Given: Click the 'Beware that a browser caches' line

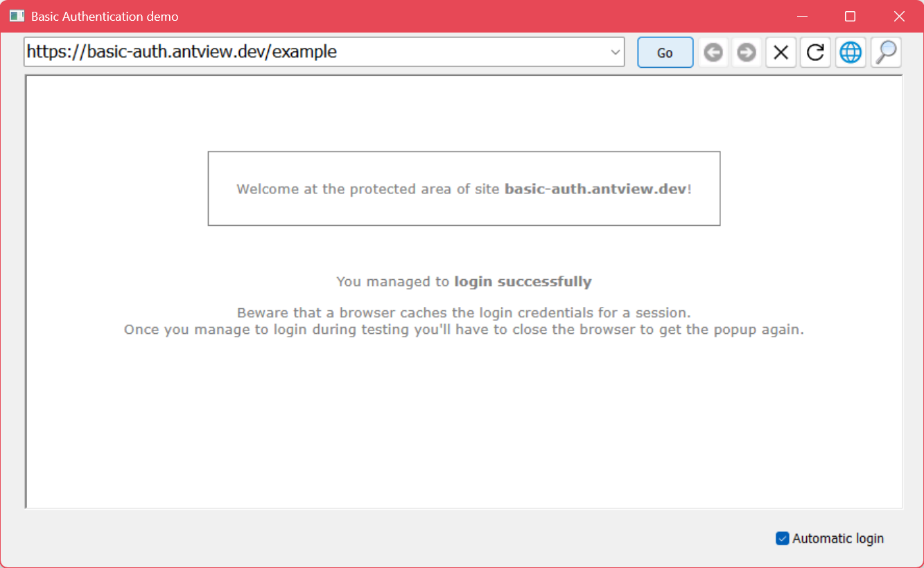Looking at the screenshot, I should pyautogui.click(x=464, y=313).
